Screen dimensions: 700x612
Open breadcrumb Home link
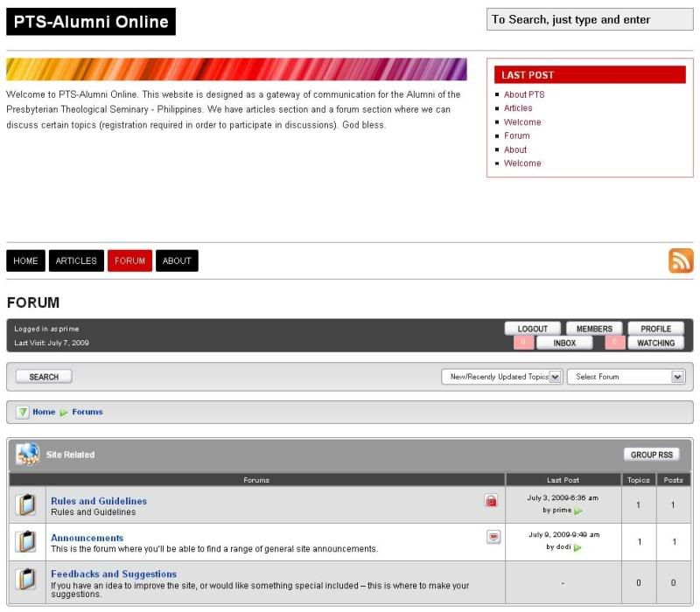point(44,412)
